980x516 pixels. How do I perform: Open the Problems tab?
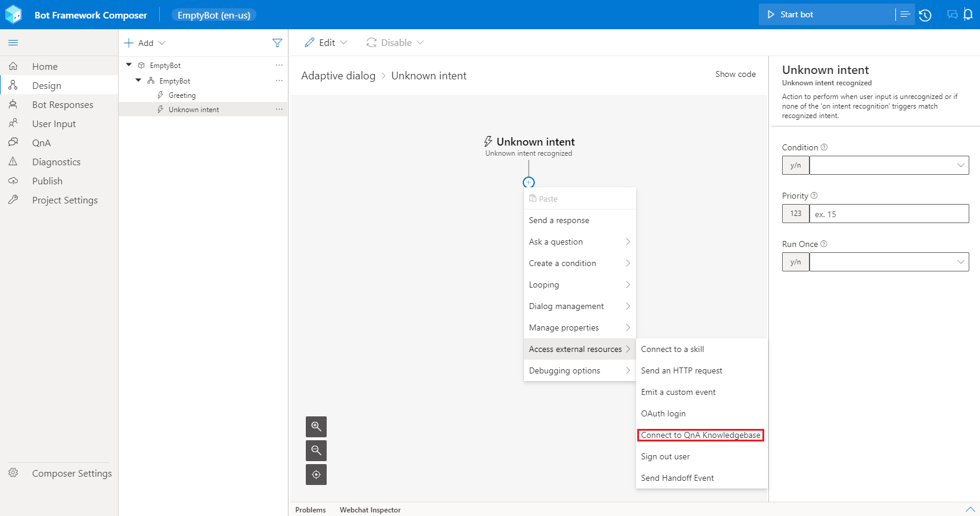[311, 510]
